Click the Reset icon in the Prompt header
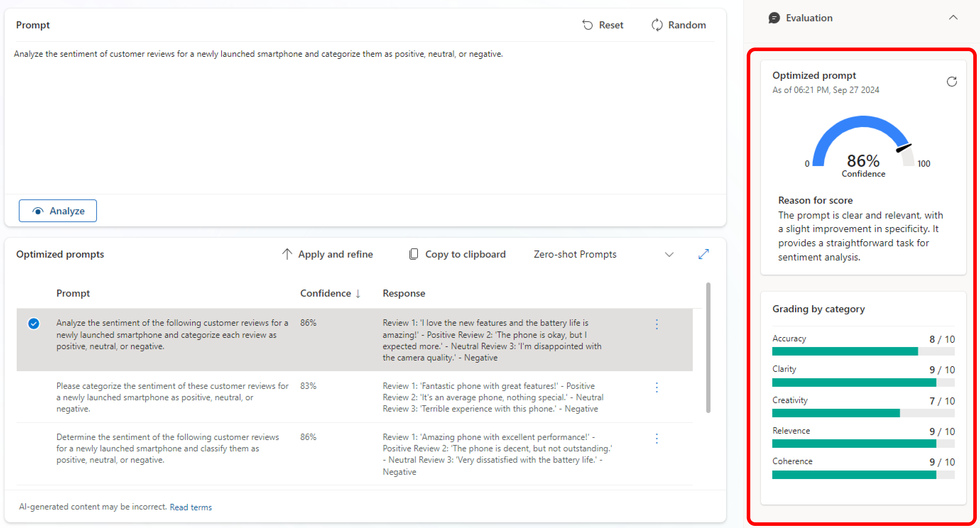The image size is (980, 528). (x=587, y=25)
